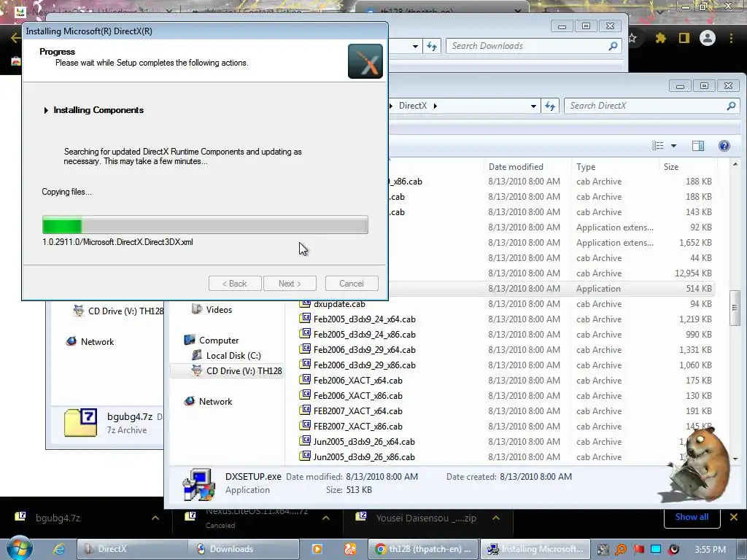Click the DirectX setup progress bar
This screenshot has height=560, width=747.
[205, 225]
